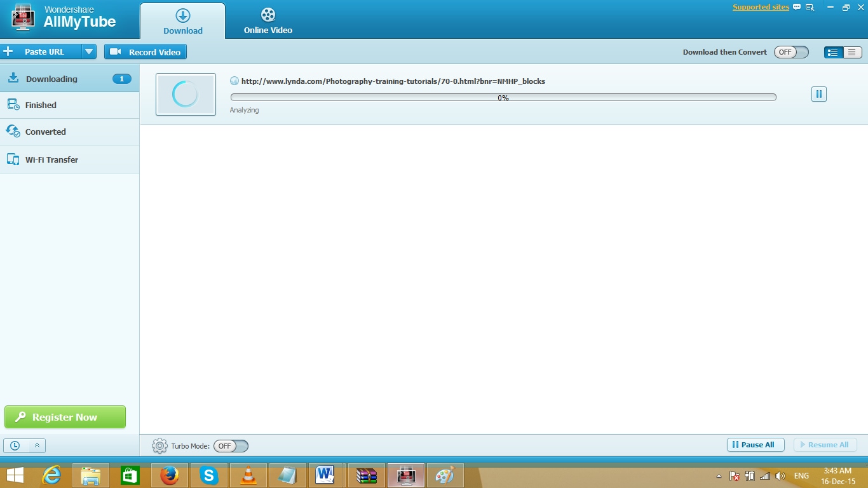Open Microsoft Word from the taskbar

click(325, 475)
